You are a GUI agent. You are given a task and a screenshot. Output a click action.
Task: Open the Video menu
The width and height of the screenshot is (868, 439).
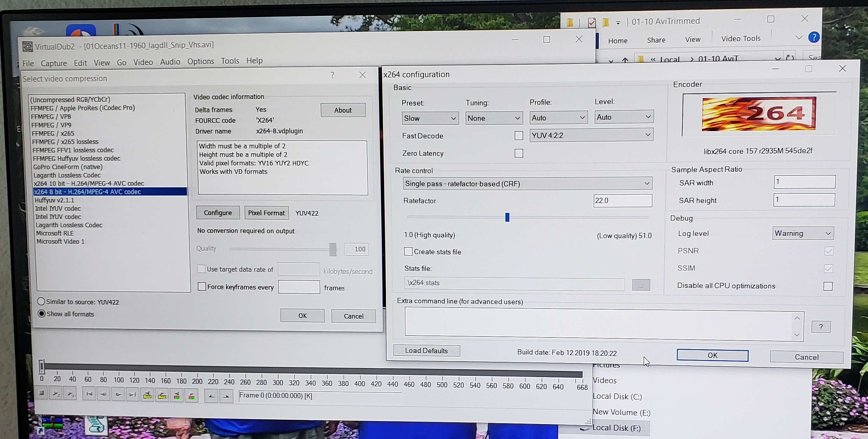pos(143,62)
